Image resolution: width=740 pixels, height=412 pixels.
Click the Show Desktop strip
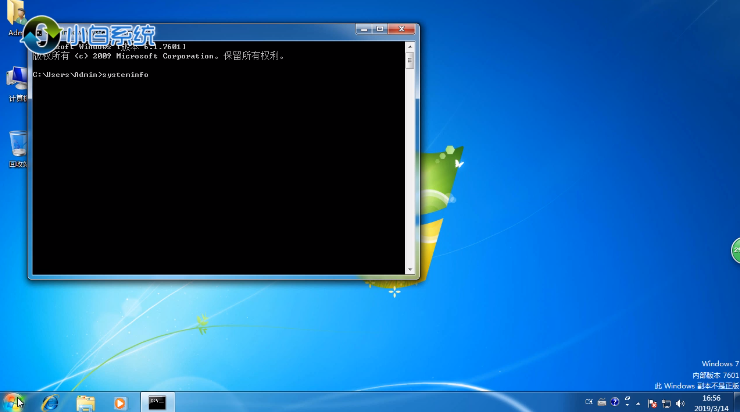(x=737, y=402)
